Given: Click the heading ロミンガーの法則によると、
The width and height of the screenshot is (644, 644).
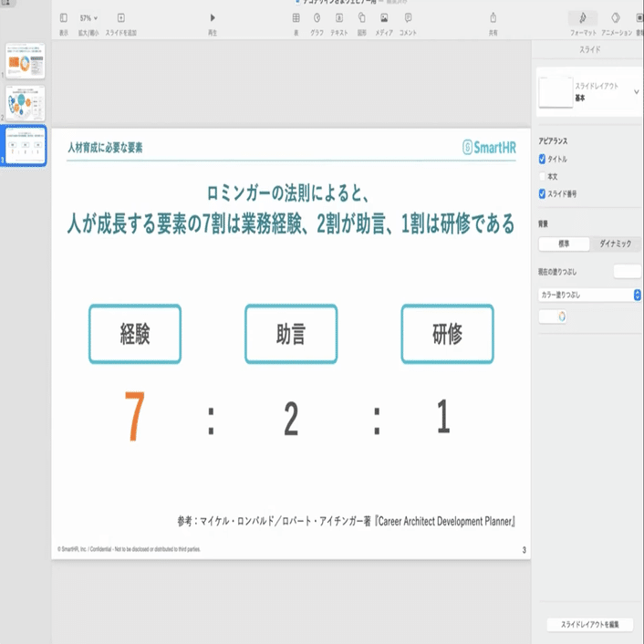Looking at the screenshot, I should pyautogui.click(x=289, y=193).
